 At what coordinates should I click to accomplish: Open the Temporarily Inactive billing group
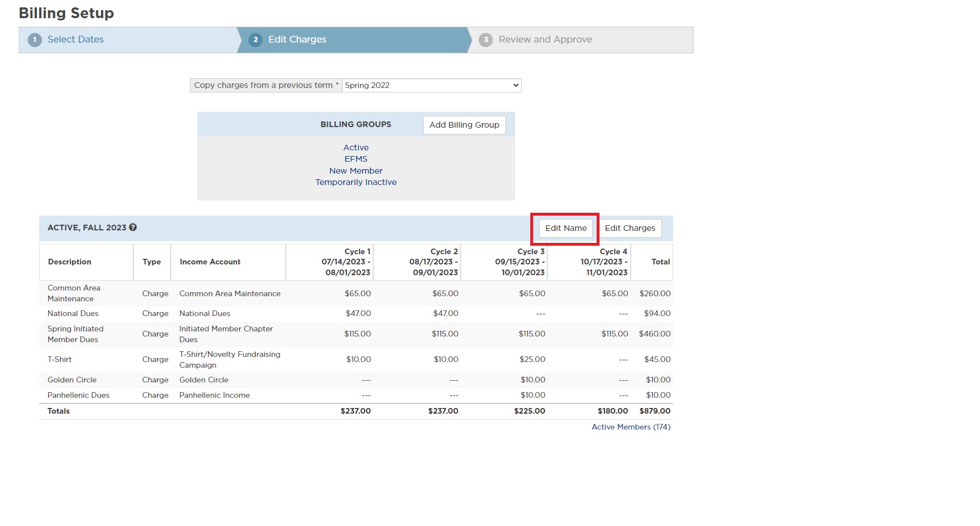click(356, 182)
